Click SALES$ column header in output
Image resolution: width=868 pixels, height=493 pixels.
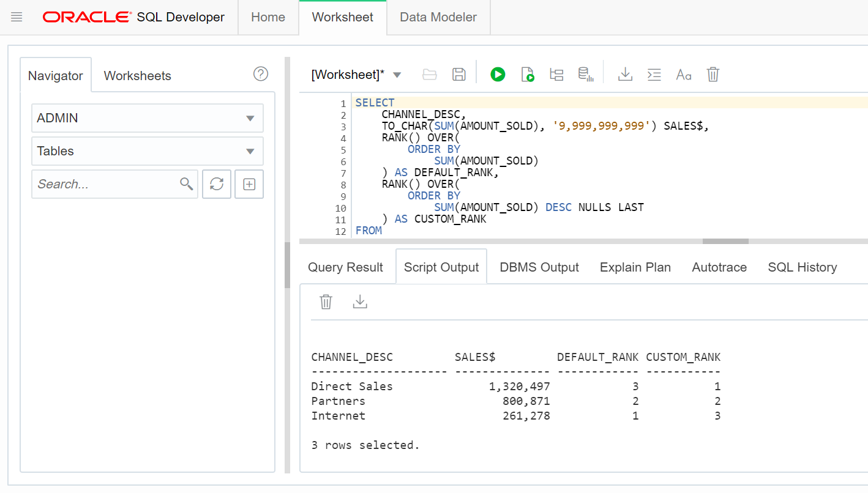tap(475, 357)
